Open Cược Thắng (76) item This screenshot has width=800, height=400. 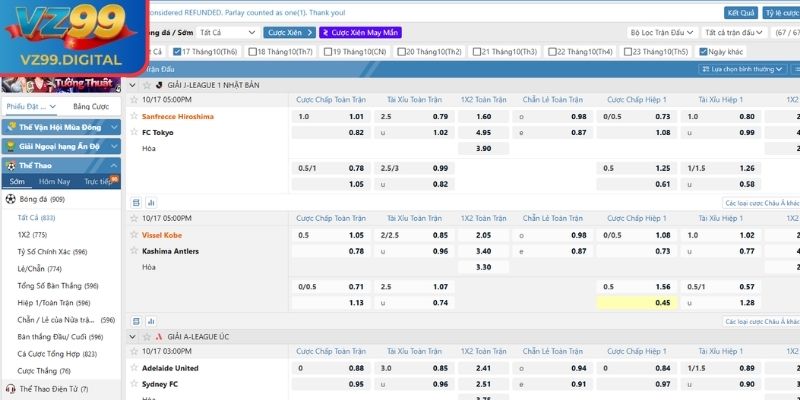44,371
